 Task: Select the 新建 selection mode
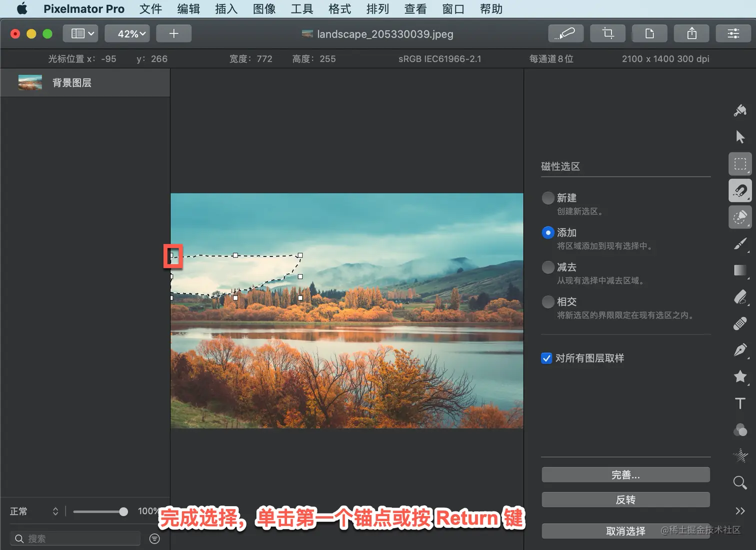[x=548, y=198]
